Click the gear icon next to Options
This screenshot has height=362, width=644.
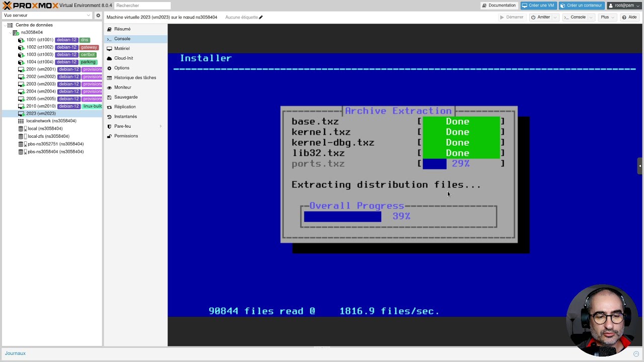[109, 68]
